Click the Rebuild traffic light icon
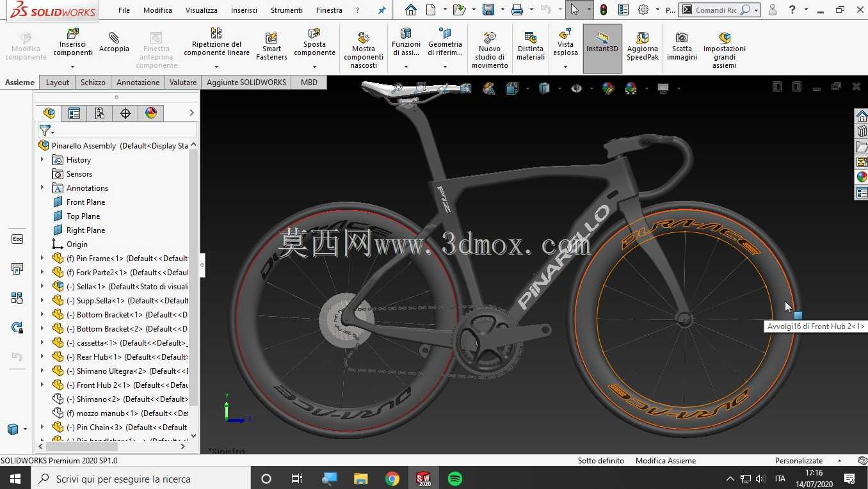The width and height of the screenshot is (868, 489). (x=604, y=10)
